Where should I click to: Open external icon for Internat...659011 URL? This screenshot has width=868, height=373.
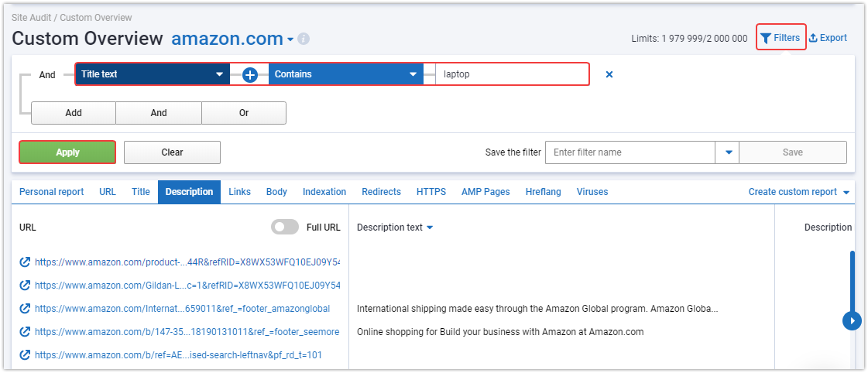tap(24, 308)
